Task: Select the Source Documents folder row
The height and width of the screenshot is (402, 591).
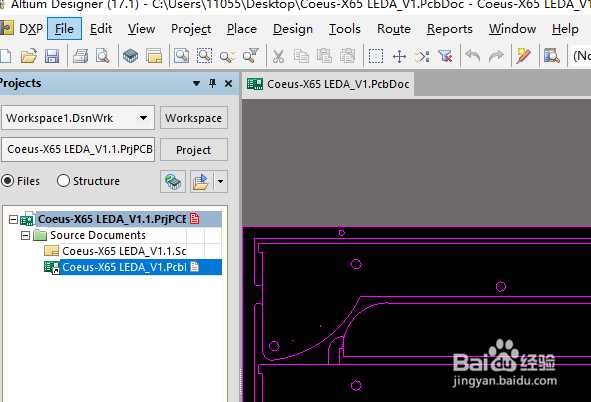Action: click(98, 235)
